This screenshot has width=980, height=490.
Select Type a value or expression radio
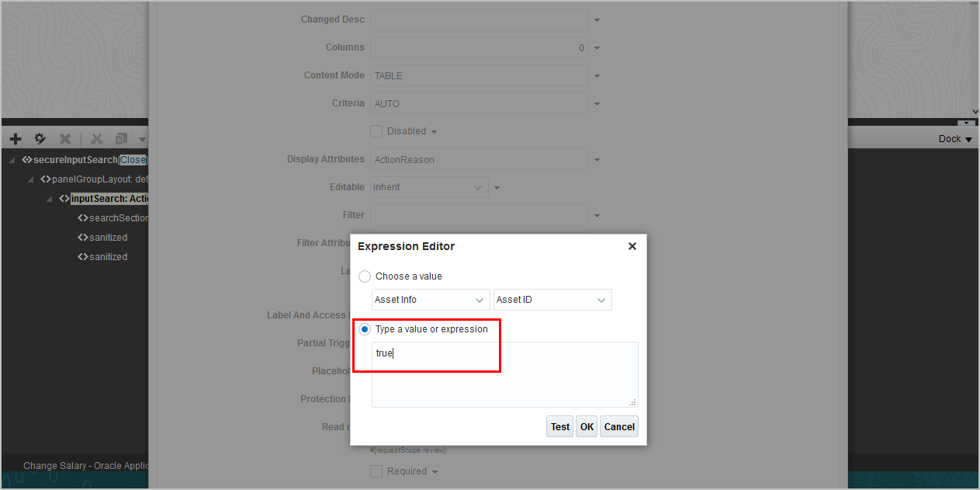[365, 329]
